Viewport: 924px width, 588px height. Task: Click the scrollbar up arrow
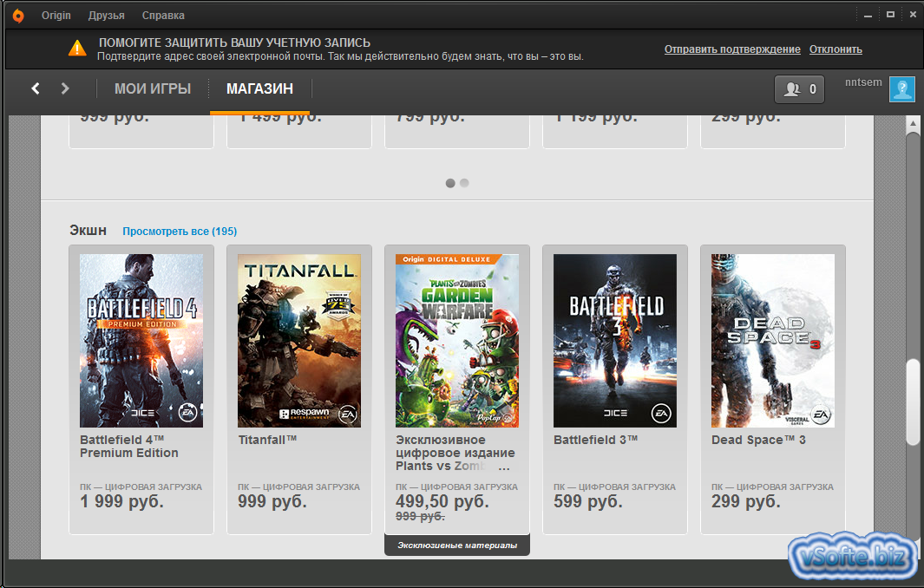(913, 123)
